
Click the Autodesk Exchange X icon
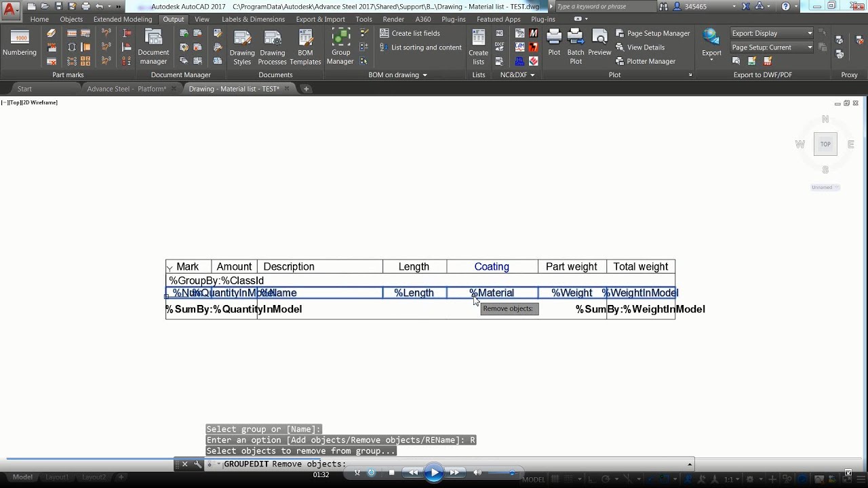(745, 6)
